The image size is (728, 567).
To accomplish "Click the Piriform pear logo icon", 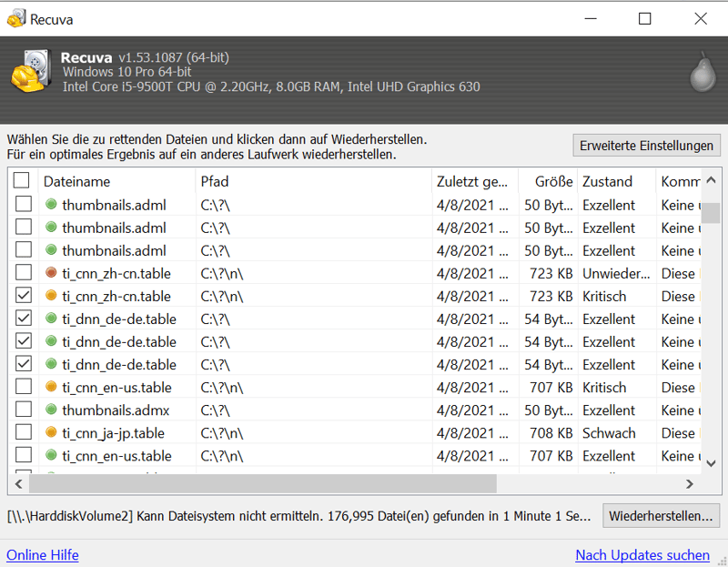I will pos(702,69).
